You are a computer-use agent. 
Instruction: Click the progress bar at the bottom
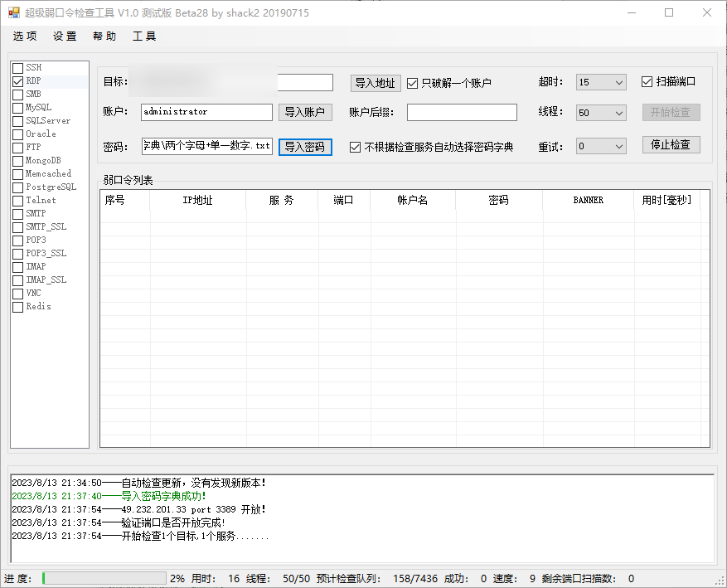click(x=104, y=578)
